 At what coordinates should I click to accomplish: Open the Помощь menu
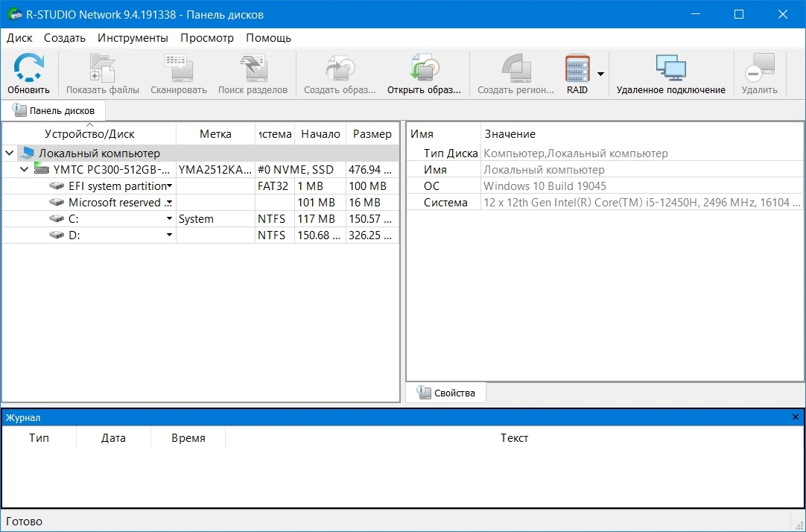coord(269,38)
